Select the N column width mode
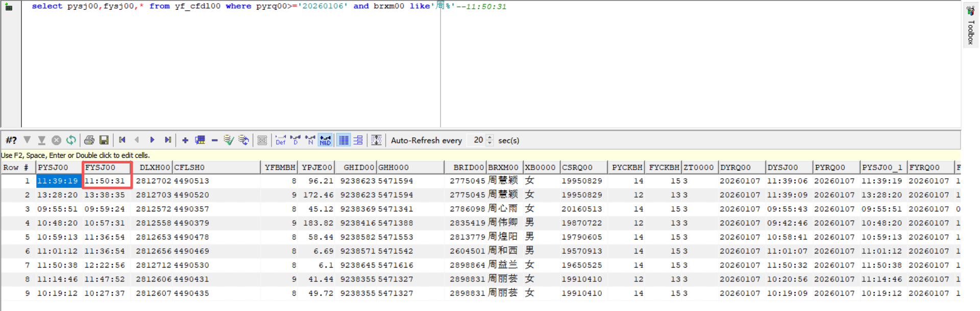 coord(310,140)
